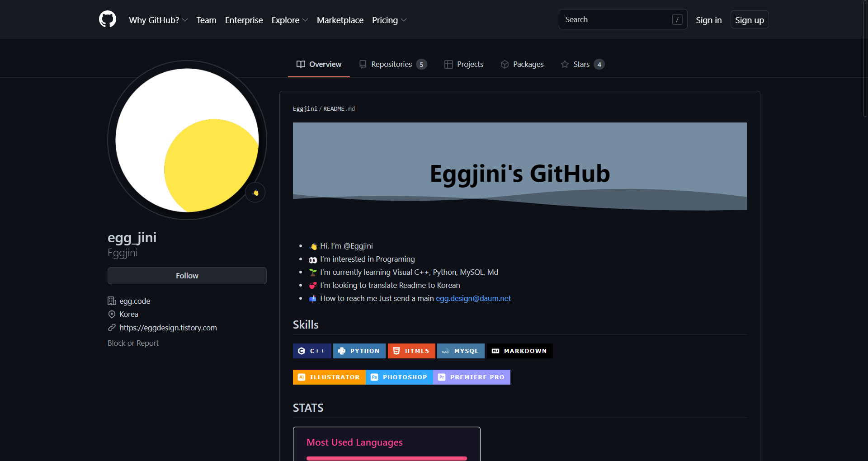Click the C++ skill badge
The image size is (868, 461).
pos(312,351)
